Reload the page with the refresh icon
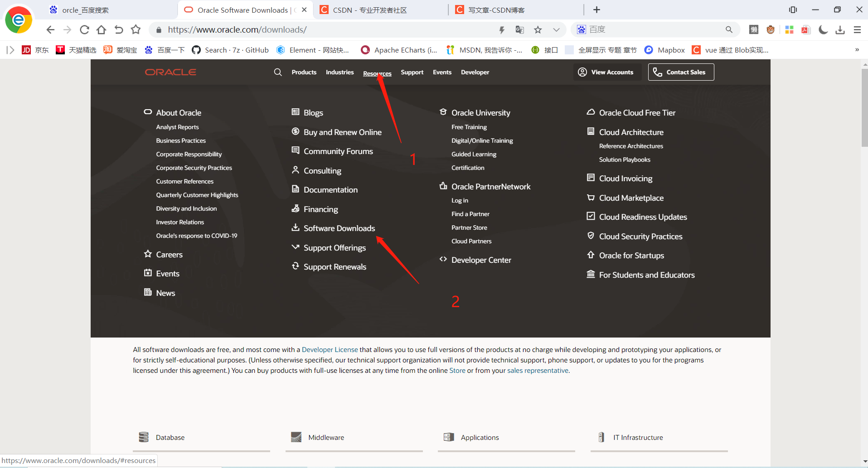The width and height of the screenshot is (868, 468). [x=84, y=29]
